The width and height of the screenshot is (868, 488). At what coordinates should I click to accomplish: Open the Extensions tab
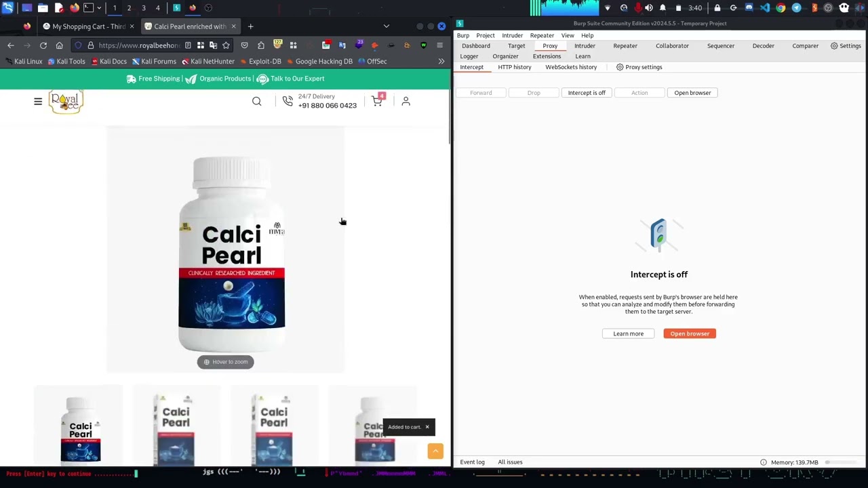pos(547,56)
